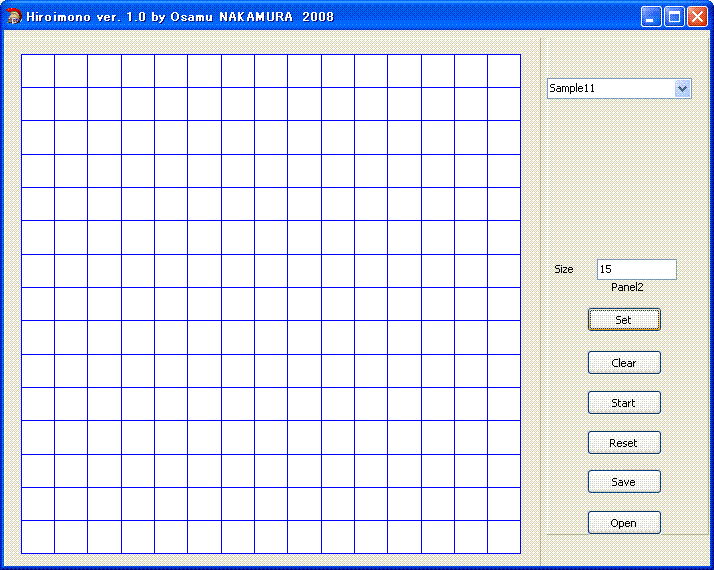Click the Sample11 combo box text
The height and width of the screenshot is (570, 714).
[572, 88]
